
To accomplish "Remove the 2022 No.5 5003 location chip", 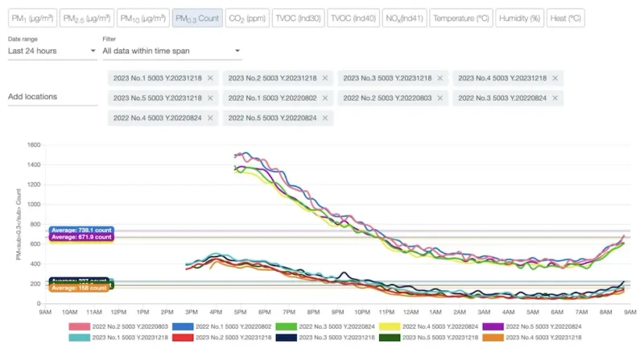I will point(325,118).
